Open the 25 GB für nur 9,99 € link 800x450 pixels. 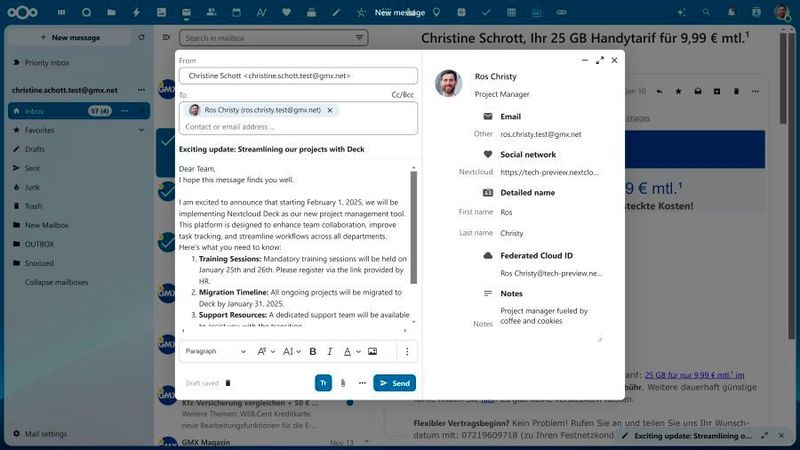coord(694,375)
